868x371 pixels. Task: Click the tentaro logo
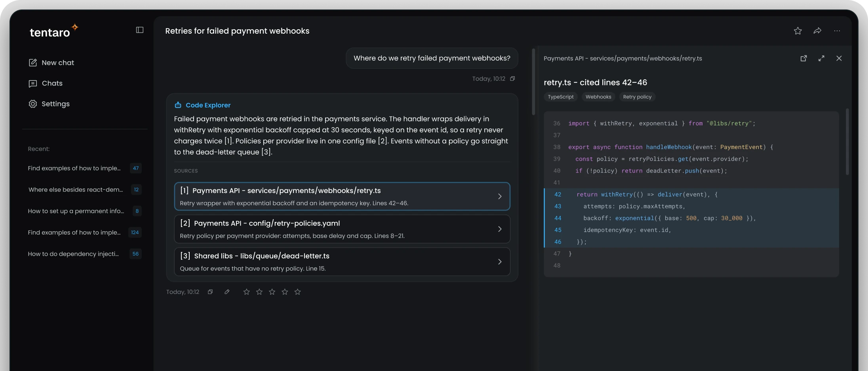(54, 31)
